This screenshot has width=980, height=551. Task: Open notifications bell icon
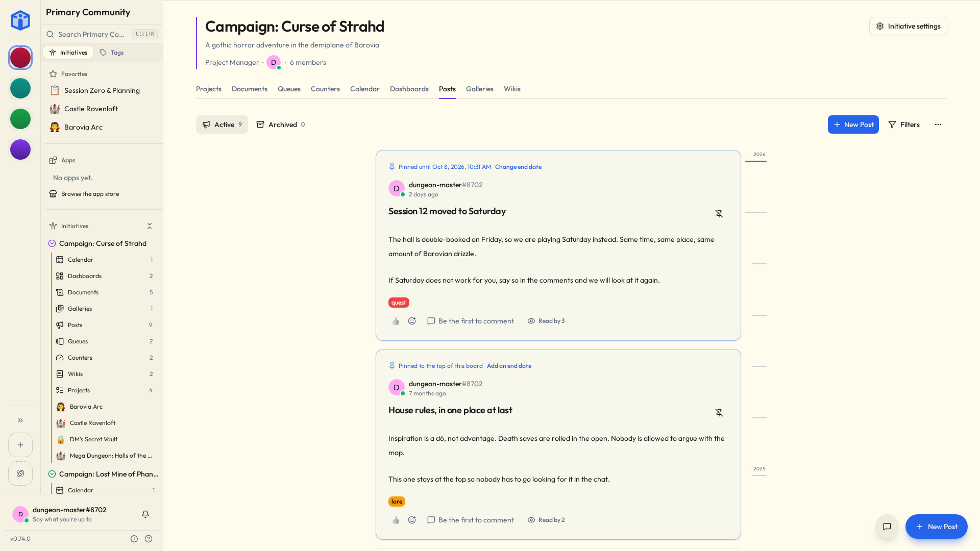click(x=145, y=514)
